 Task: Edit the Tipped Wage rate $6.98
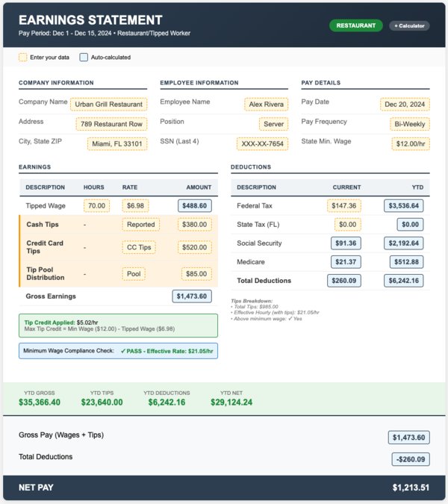tap(135, 205)
